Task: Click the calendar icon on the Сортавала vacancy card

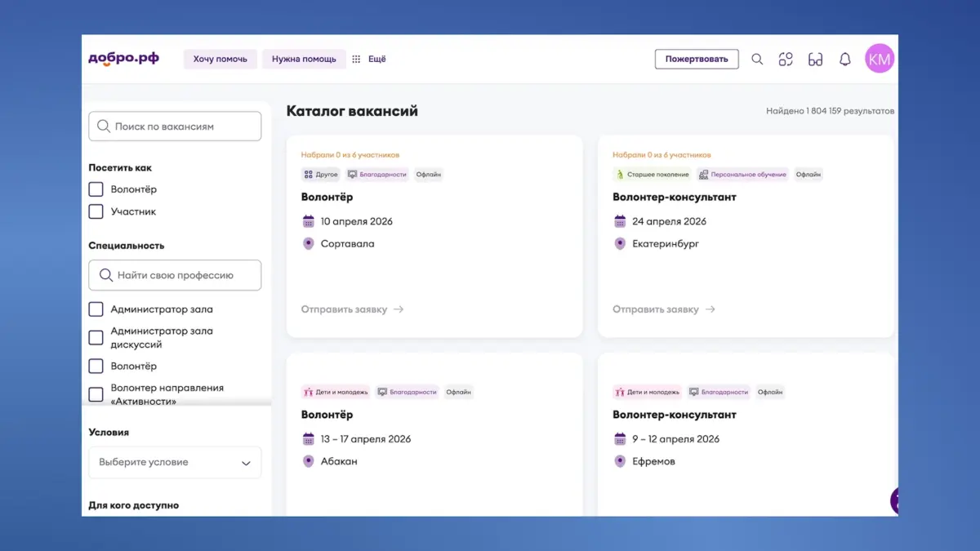Action: pos(309,220)
